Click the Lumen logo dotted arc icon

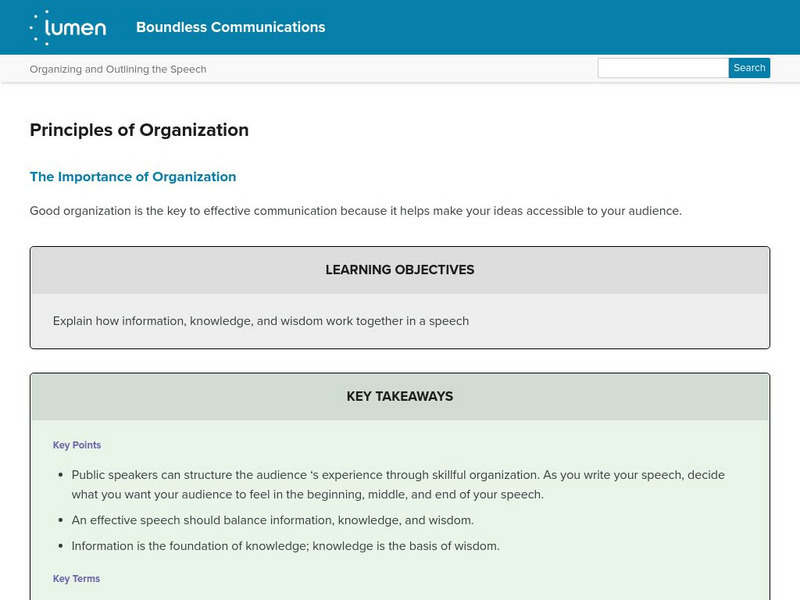click(x=39, y=28)
